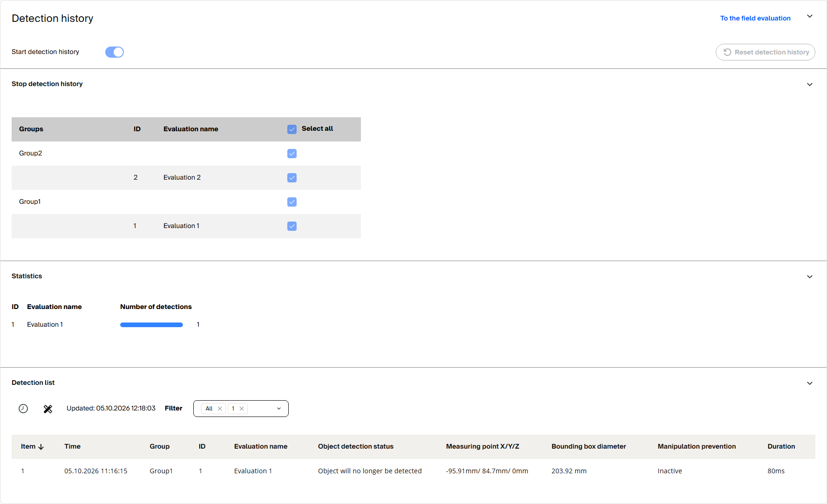Click measuring point -95.91mm/ 84.7mm/ 0mm
This screenshot has height=504, width=827.
(487, 471)
